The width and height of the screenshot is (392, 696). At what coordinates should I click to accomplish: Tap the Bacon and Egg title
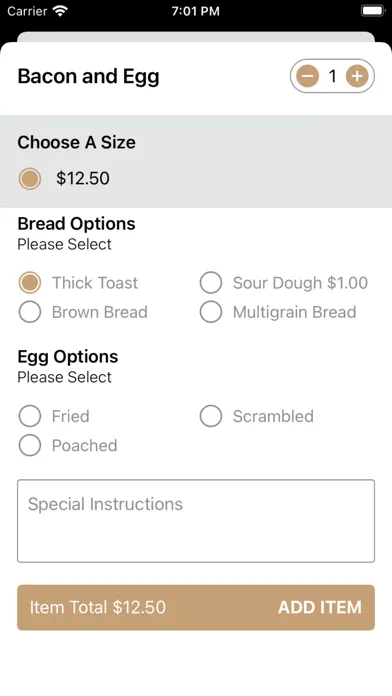click(88, 76)
